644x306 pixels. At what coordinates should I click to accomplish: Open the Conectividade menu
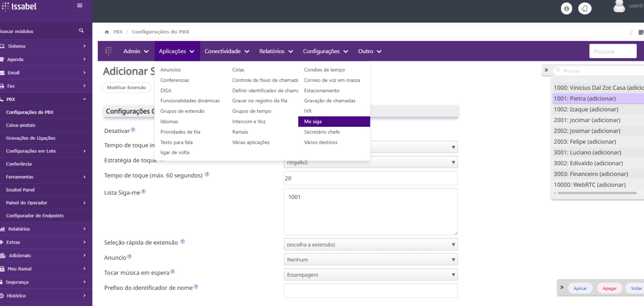[x=227, y=51]
